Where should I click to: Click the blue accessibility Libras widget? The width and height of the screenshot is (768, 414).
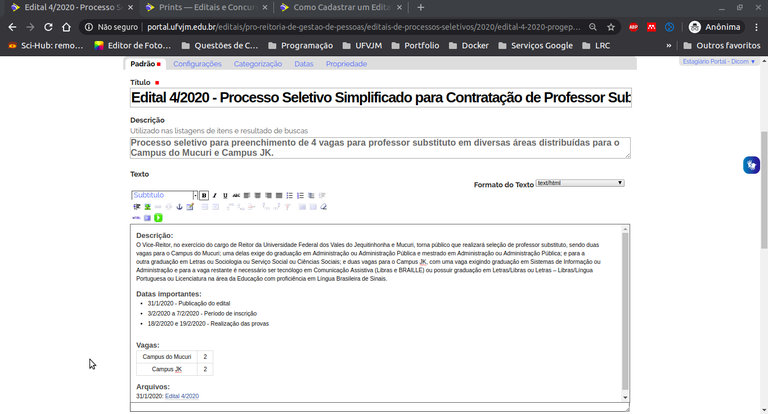[750, 165]
